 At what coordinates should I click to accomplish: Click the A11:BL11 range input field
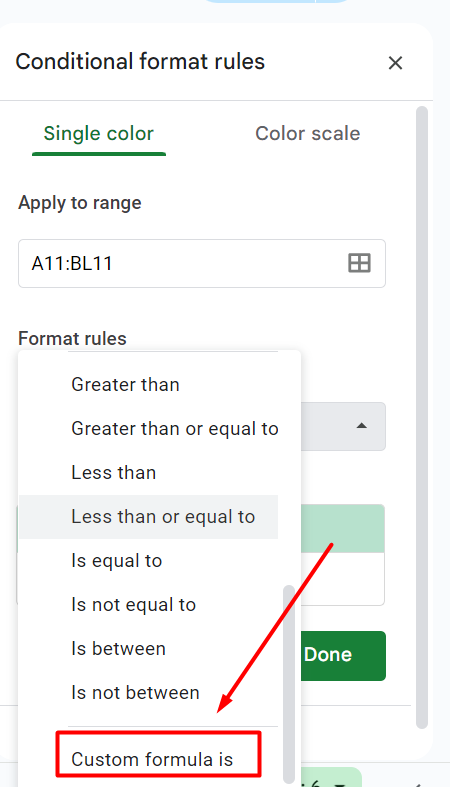(x=202, y=264)
